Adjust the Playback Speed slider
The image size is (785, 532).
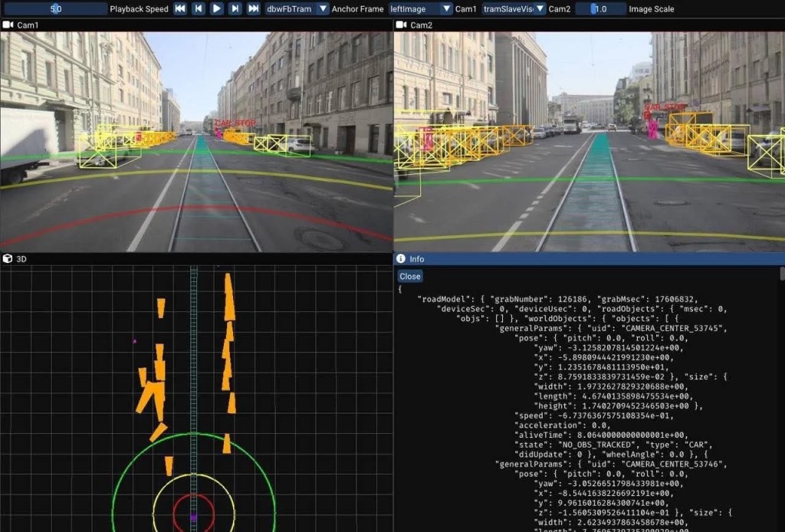pos(55,8)
